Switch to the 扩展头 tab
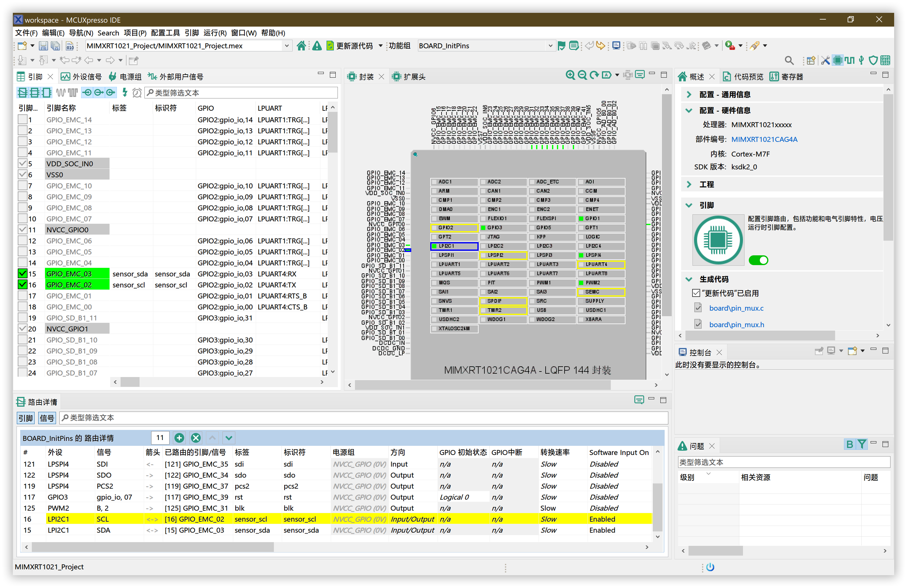Viewport: 907px width, 588px height. point(409,76)
